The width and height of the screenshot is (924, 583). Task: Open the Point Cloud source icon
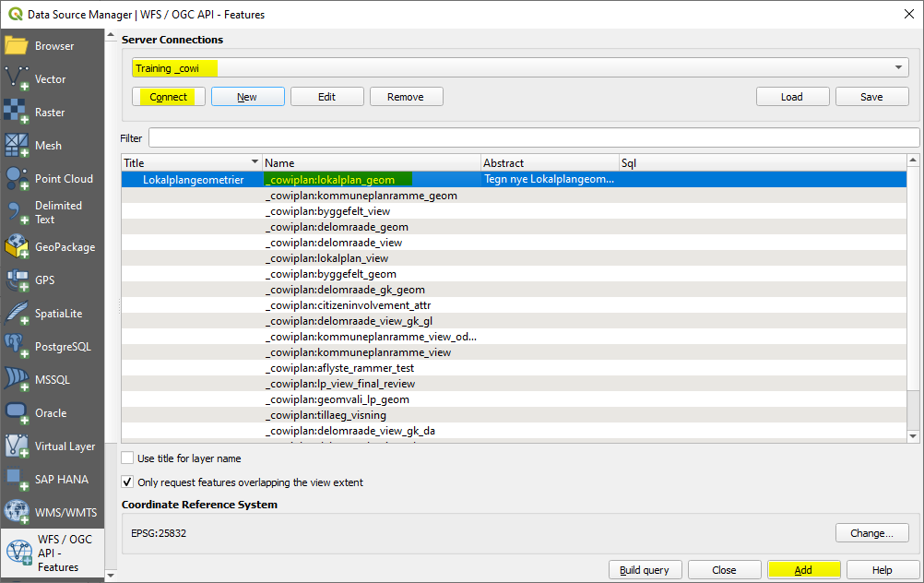[17, 179]
